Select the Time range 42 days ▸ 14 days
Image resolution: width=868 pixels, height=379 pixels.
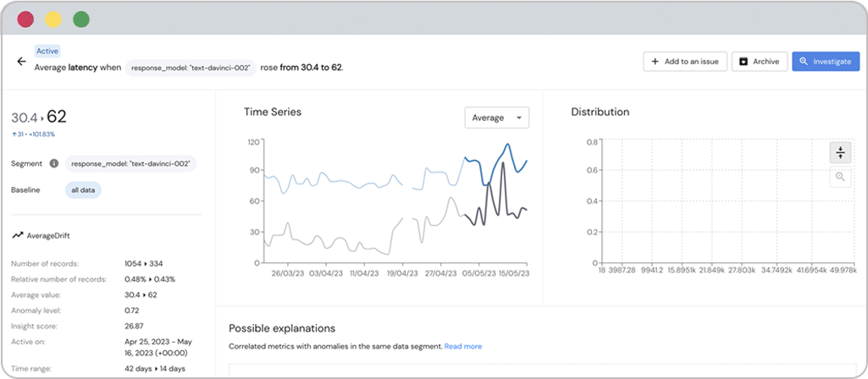(155, 368)
